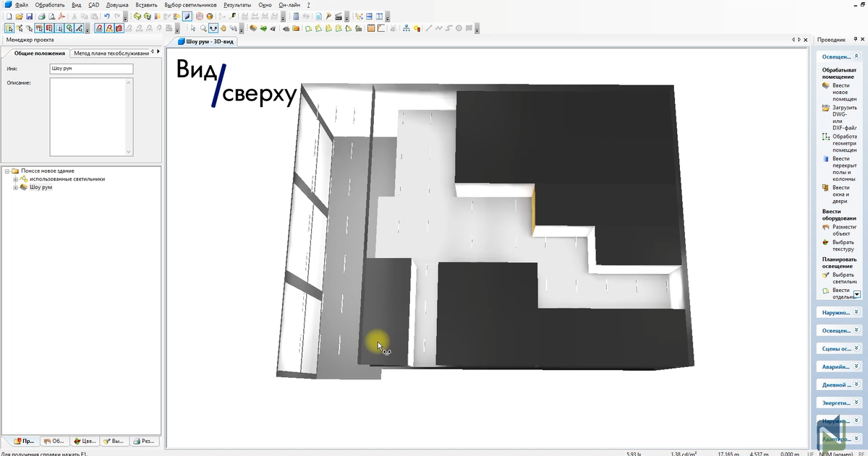Activate the magnifier zoom tool
The width and height of the screenshot is (868, 456).
203,28
